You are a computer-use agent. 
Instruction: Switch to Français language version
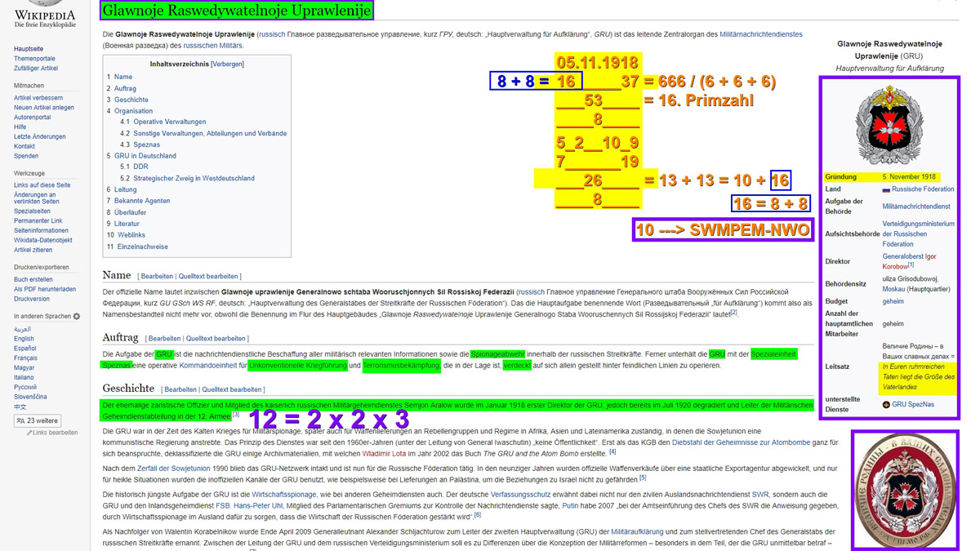25,358
